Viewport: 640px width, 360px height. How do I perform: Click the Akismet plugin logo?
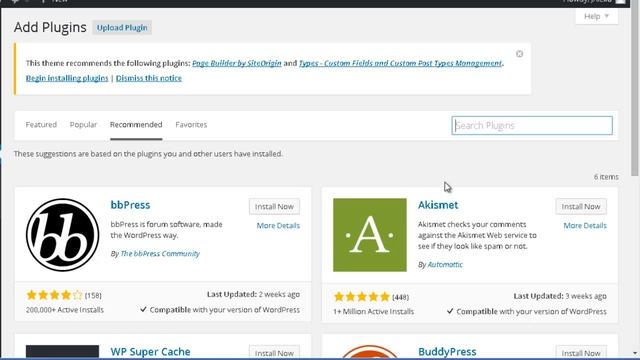pyautogui.click(x=370, y=235)
